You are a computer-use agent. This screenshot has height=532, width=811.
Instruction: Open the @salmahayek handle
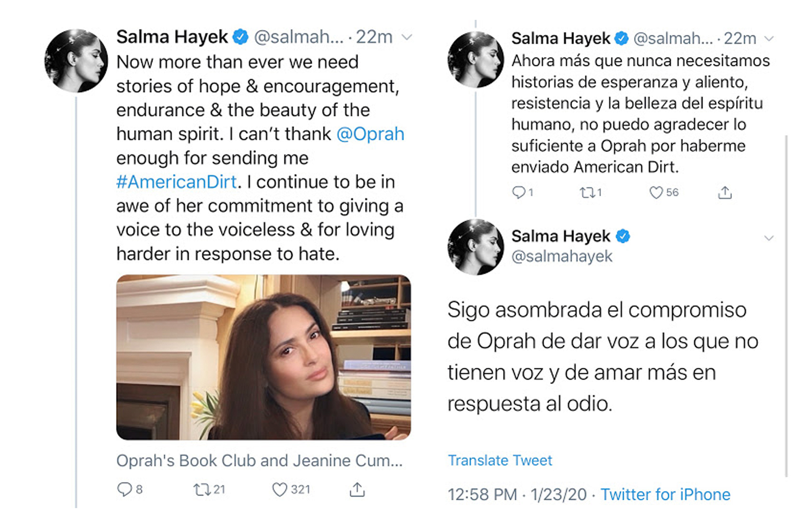(562, 256)
